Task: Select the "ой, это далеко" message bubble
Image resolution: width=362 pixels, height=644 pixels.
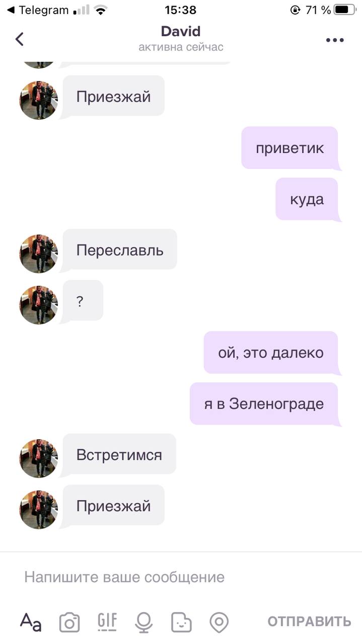Action: coord(271,352)
